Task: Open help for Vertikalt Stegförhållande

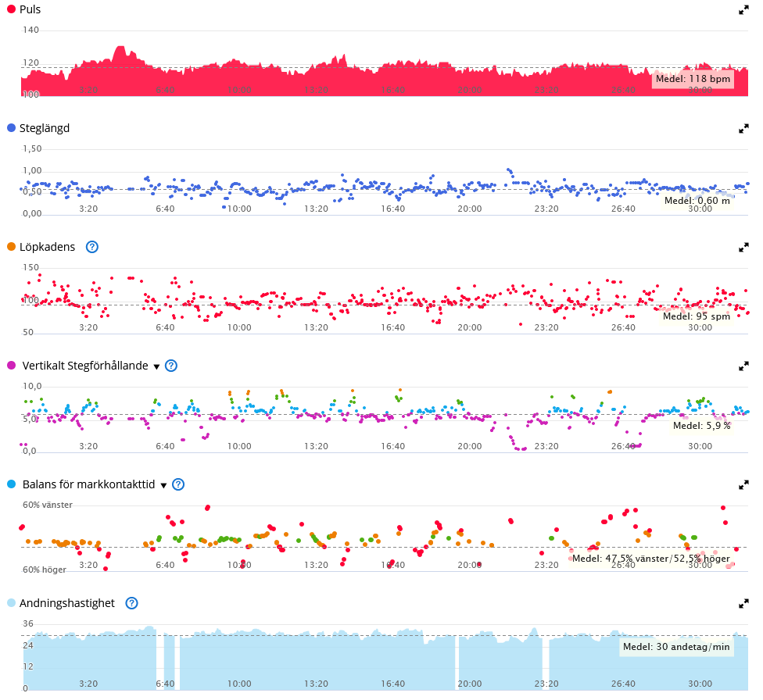Action: 170,366
